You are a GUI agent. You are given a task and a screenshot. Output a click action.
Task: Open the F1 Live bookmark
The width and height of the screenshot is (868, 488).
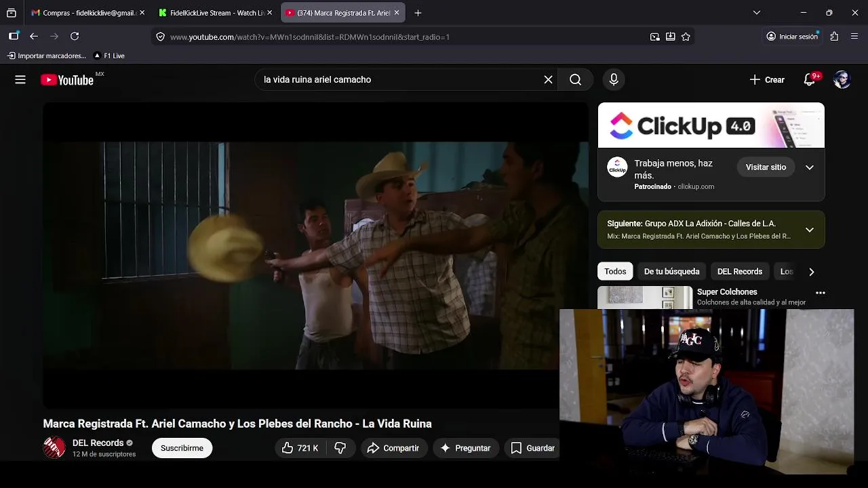pyautogui.click(x=109, y=56)
